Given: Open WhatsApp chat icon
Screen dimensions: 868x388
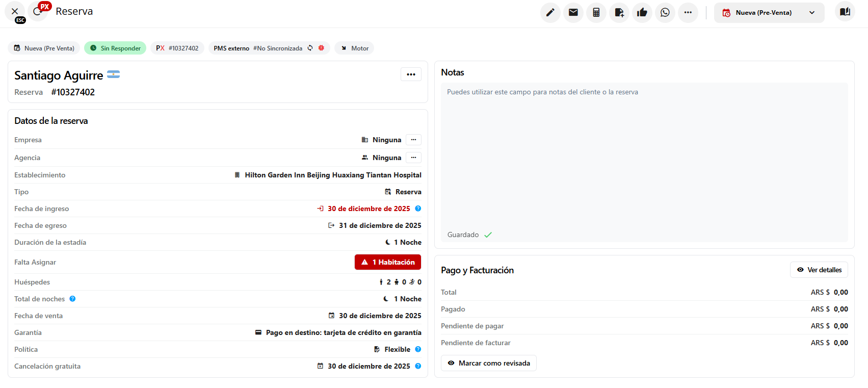Looking at the screenshot, I should (x=665, y=13).
